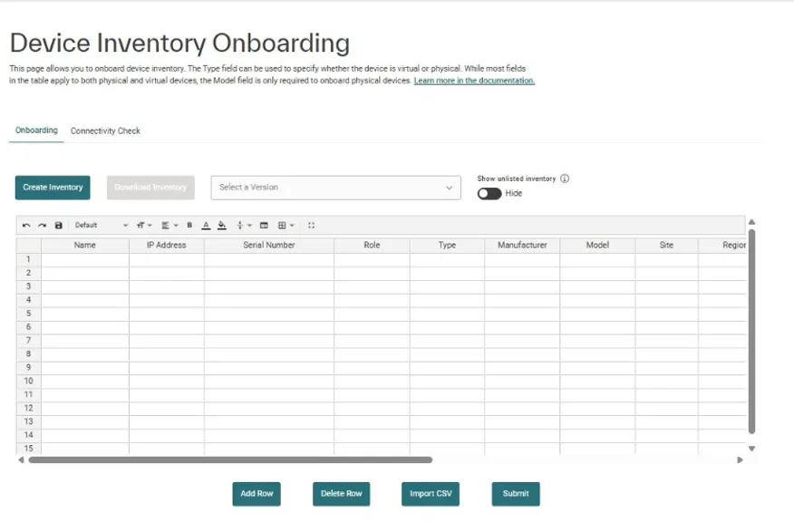Click the info icon beside Show unlisted inventory
The width and height of the screenshot is (794, 532).
[x=565, y=179]
